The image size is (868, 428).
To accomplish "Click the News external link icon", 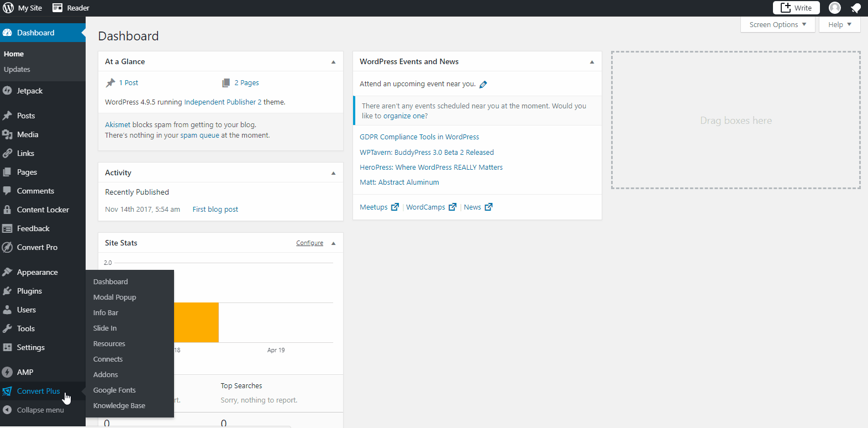I will coord(488,207).
